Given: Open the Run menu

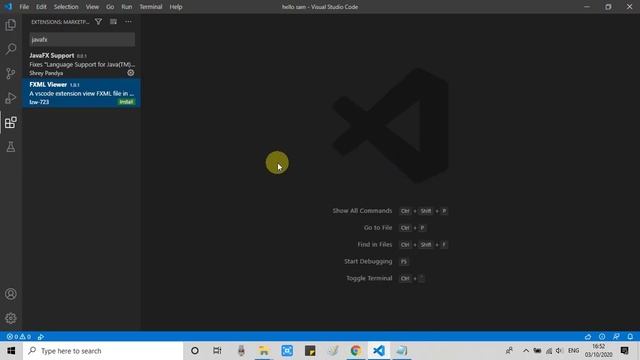Looking at the screenshot, I should [127, 7].
